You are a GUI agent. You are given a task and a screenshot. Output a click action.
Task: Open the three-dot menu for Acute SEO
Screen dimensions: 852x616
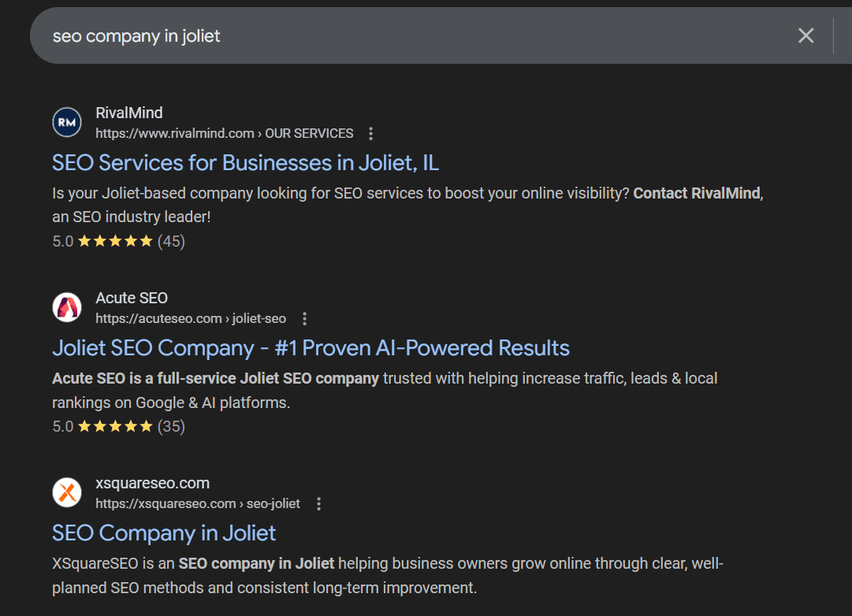pos(304,318)
